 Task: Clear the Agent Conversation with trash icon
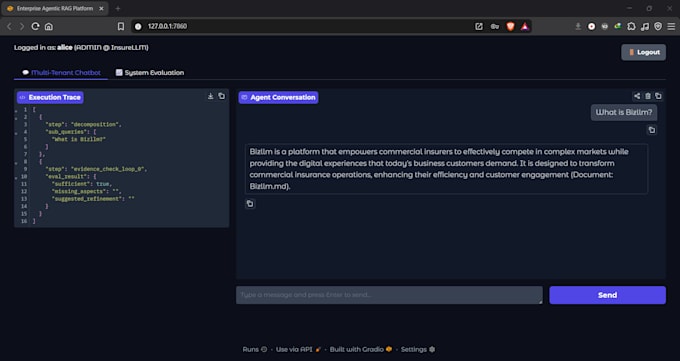click(647, 96)
